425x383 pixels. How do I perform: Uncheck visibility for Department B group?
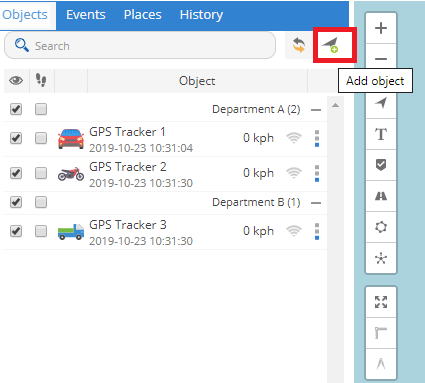(16, 202)
